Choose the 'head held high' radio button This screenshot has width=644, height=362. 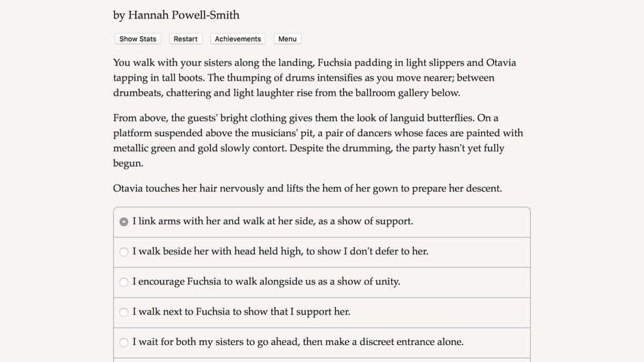[x=124, y=252]
